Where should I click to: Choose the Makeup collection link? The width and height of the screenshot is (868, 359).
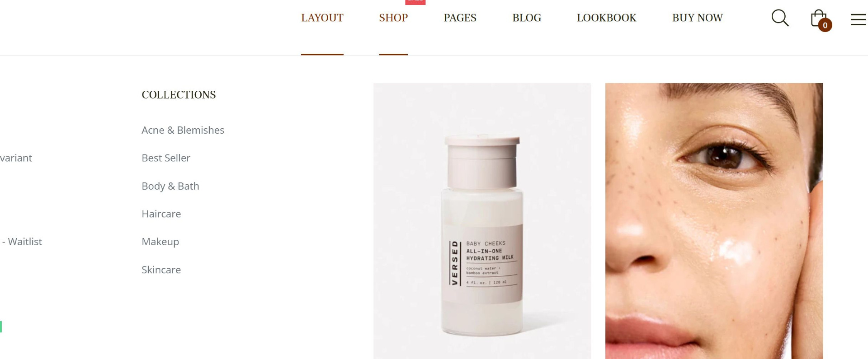point(160,242)
